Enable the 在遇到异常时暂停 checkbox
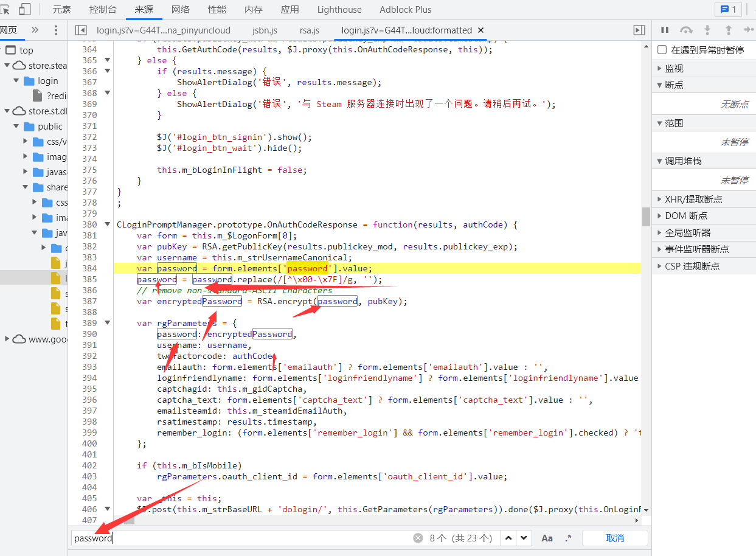 pyautogui.click(x=662, y=50)
